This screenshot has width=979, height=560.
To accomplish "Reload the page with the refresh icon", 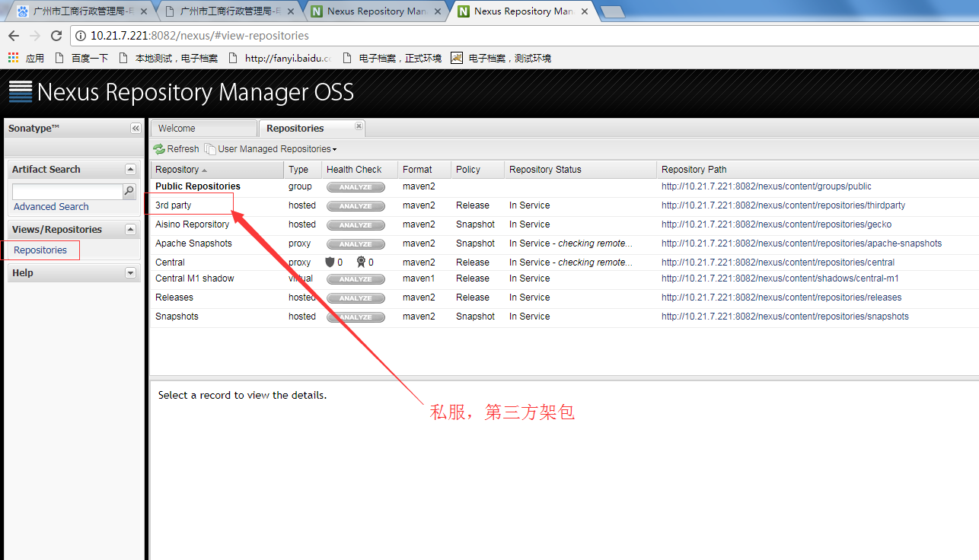I will tap(56, 36).
